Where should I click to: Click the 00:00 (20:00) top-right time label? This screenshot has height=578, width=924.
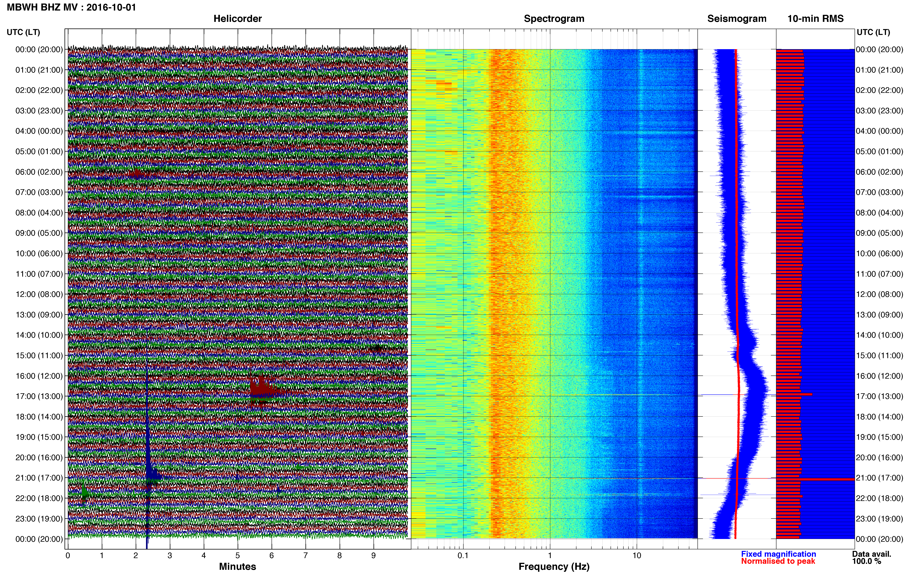pyautogui.click(x=879, y=49)
